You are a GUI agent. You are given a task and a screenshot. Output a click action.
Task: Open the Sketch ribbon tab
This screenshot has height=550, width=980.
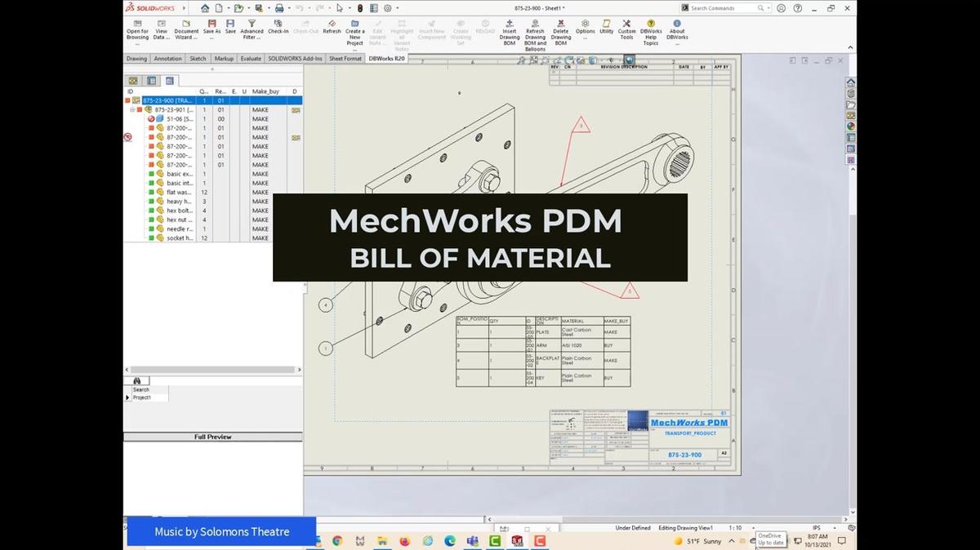[198, 59]
